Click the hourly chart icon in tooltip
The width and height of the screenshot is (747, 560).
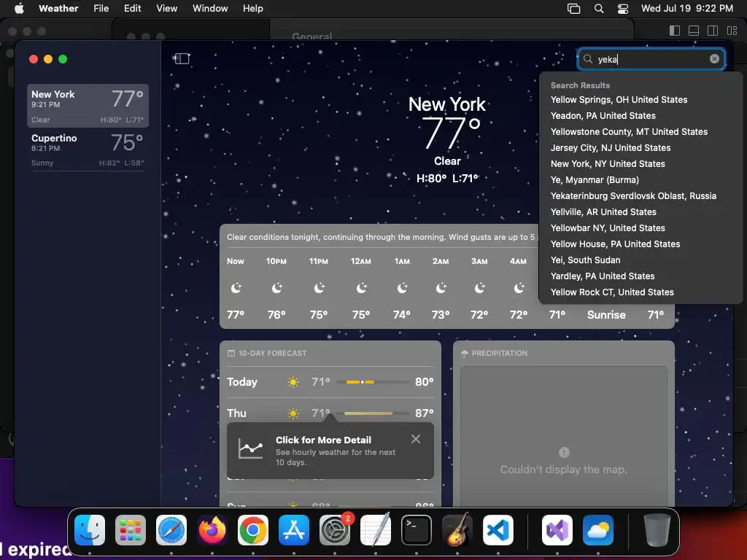251,448
